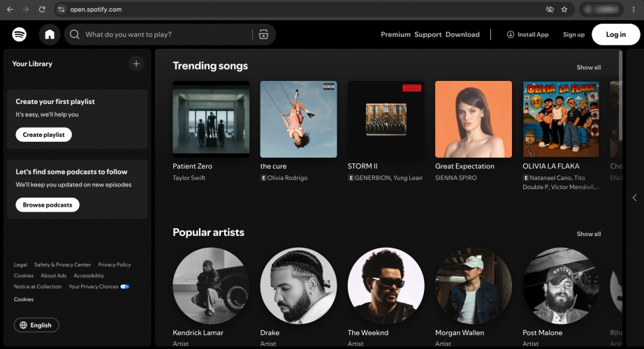Open the OLIVIA LA FLAKA album cover
644x349 pixels.
click(x=561, y=119)
